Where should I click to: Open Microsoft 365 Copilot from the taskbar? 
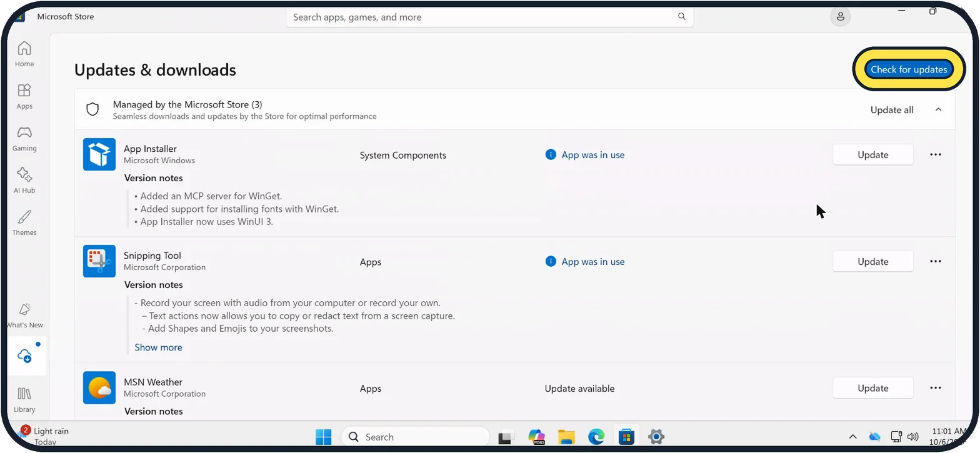536,437
